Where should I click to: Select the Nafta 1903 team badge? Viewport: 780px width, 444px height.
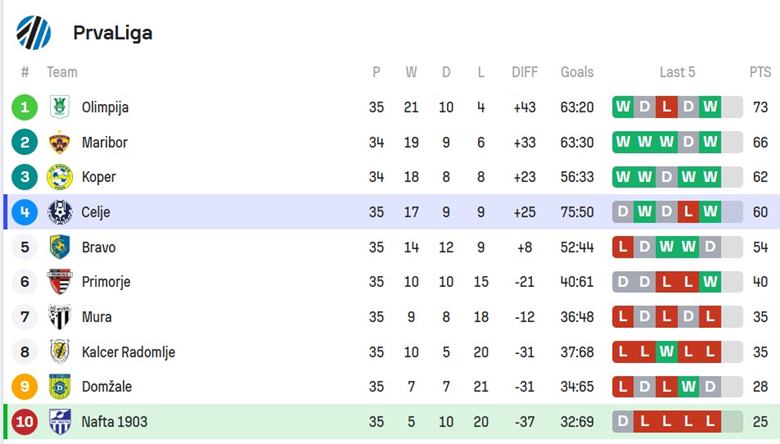click(60, 422)
